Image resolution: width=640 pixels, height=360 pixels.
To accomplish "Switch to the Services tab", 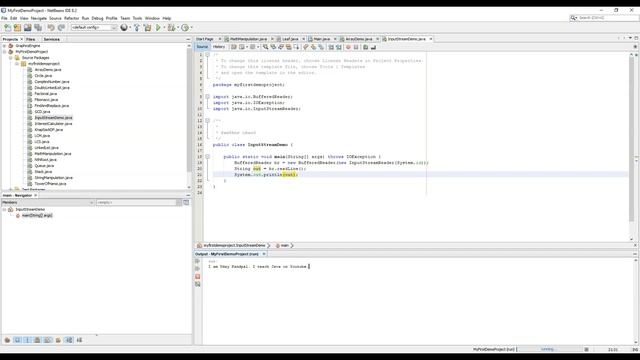I will pyautogui.click(x=51, y=39).
